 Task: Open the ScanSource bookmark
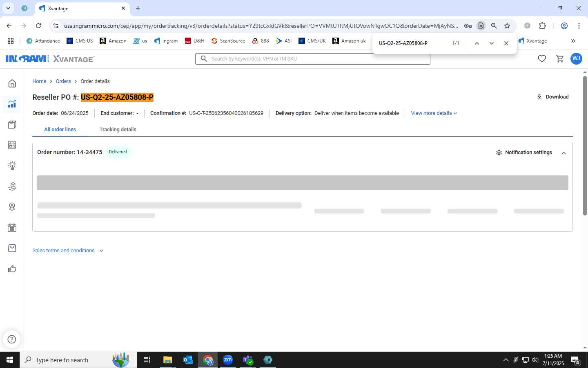pos(228,41)
